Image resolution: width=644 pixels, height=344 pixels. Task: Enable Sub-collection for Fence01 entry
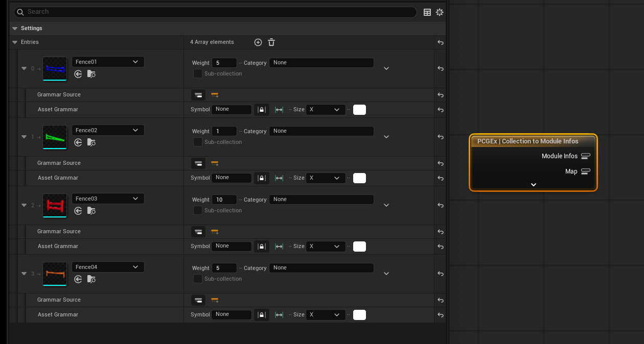tap(198, 74)
